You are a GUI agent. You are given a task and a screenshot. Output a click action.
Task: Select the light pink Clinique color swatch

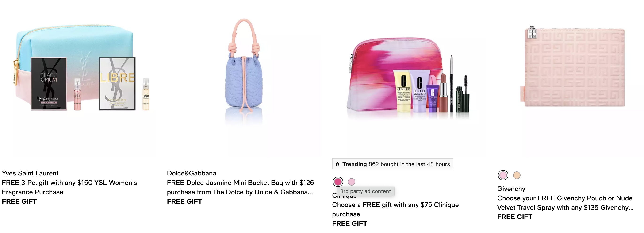point(352,182)
